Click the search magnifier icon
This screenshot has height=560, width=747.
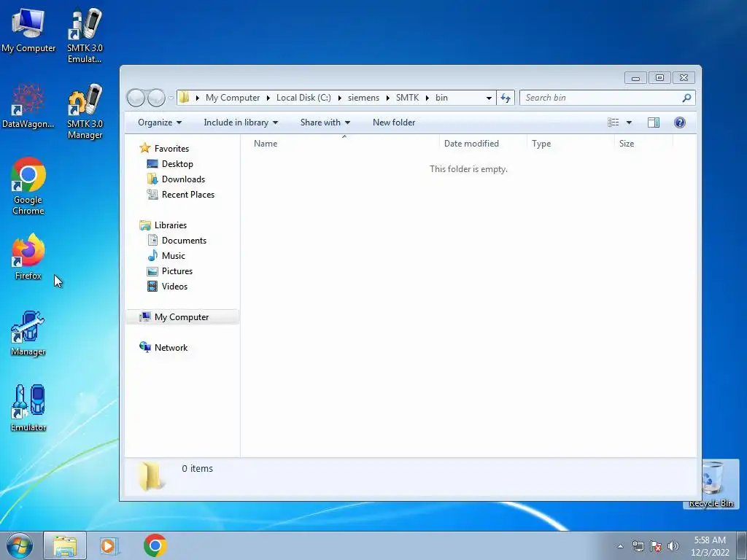686,98
